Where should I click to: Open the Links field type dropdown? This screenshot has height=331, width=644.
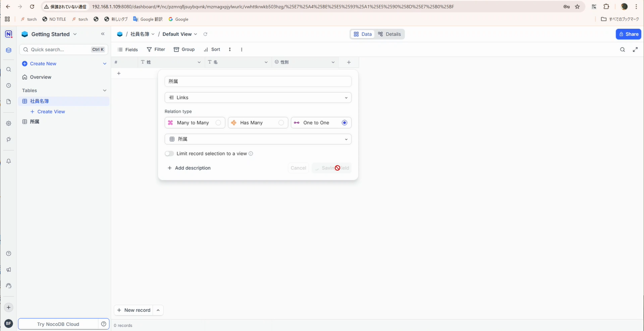click(258, 98)
